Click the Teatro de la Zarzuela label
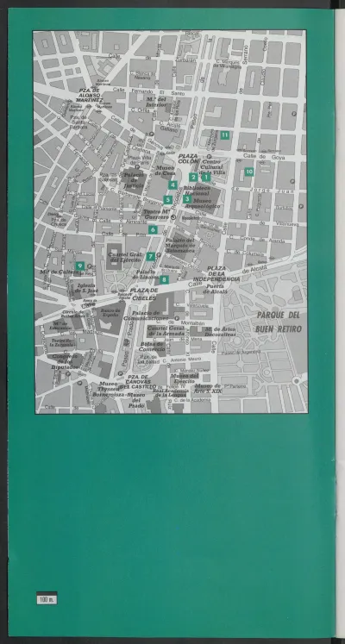 pyautogui.click(x=61, y=342)
